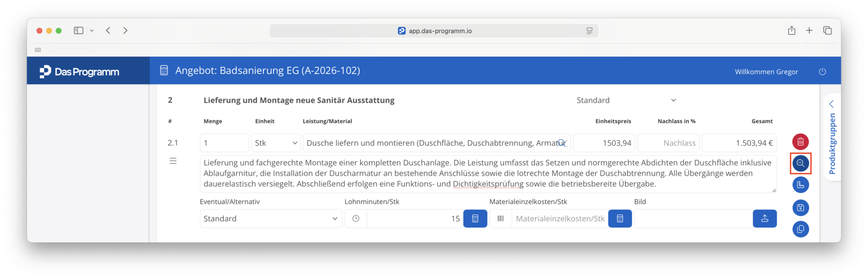
Task: Click the power logout icon
Action: 822,72
